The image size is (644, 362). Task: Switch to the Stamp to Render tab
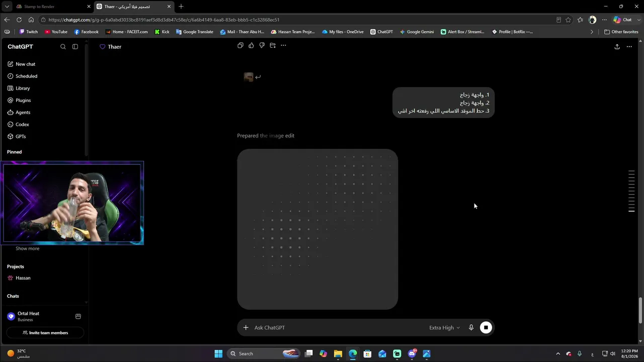[48, 7]
